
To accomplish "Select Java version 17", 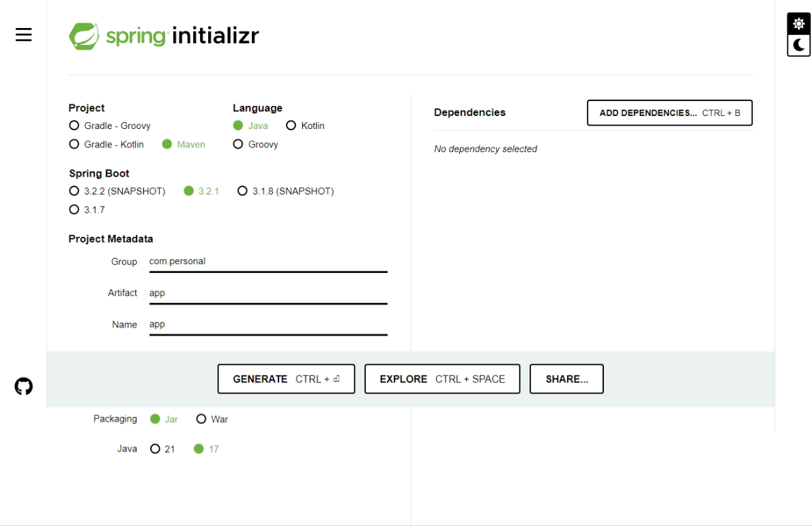I will 207,449.
